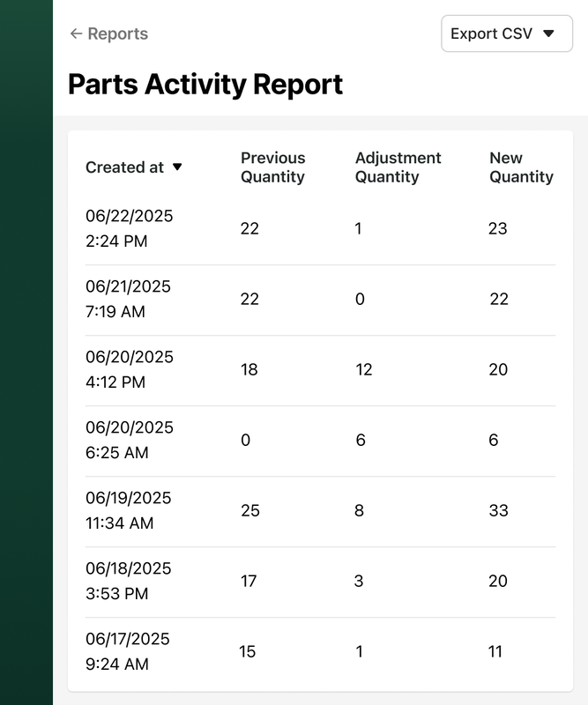Select the 06/20/2025 6:25 AM date cell
The image size is (588, 705).
point(129,440)
